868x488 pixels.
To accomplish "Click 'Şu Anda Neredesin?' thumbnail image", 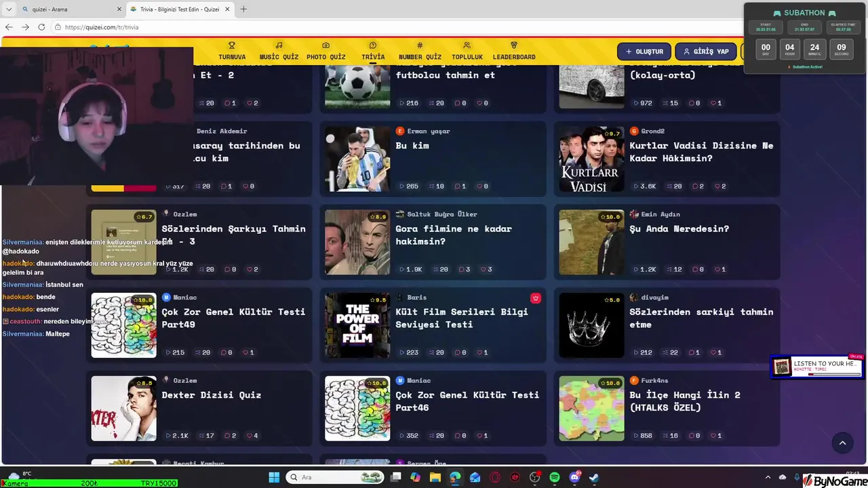I will pyautogui.click(x=591, y=242).
